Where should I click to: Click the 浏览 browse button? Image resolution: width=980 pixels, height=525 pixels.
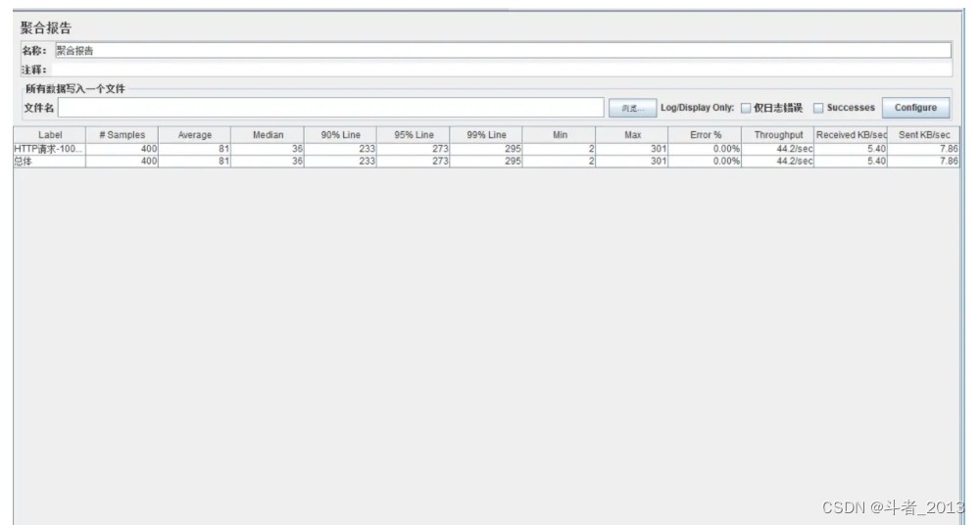tap(632, 108)
